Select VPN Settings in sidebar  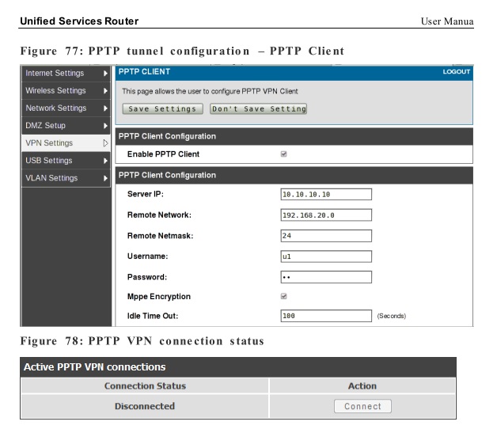pyautogui.click(x=50, y=143)
